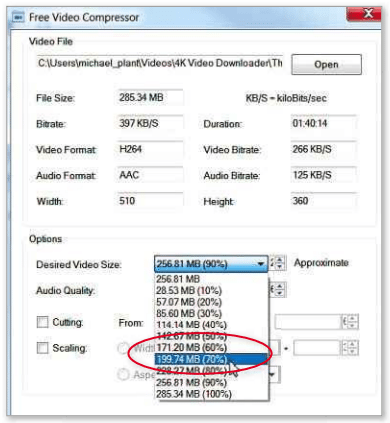Enable the Scaling checkbox
This screenshot has height=423, width=390.
pyautogui.click(x=42, y=348)
